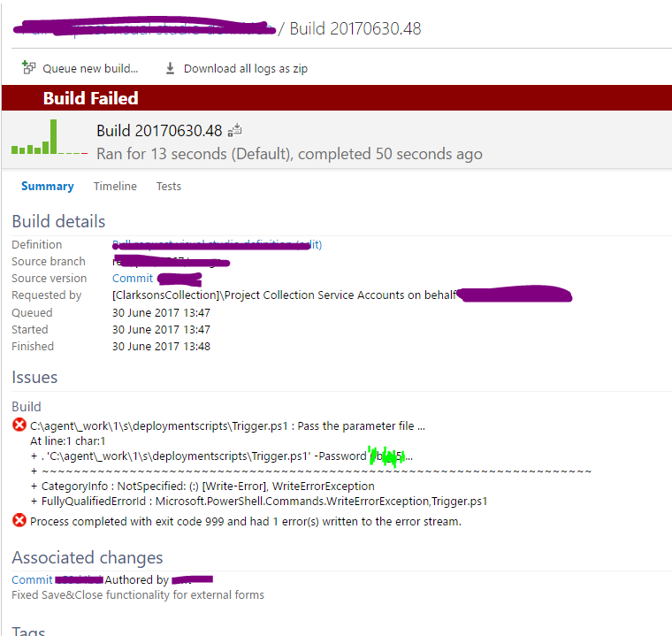Click the CategoryInfo error detail line
Screen dimensions: 672x636
pyautogui.click(x=202, y=486)
